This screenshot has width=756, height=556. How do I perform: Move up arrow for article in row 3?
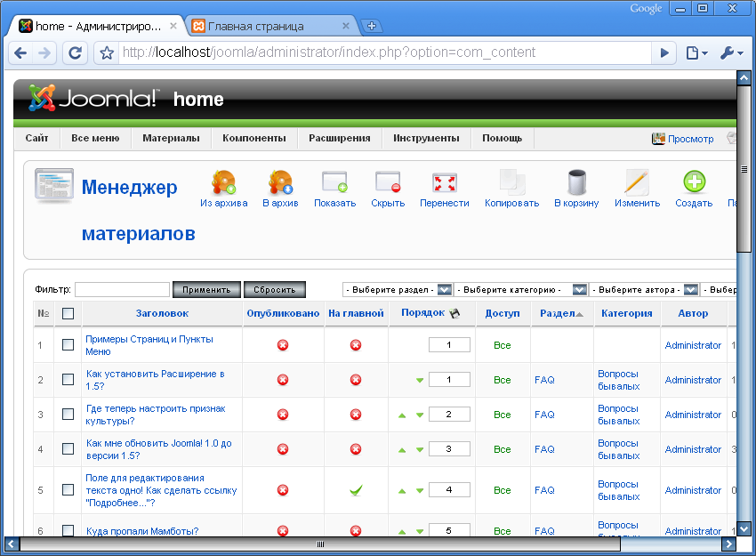(x=402, y=415)
